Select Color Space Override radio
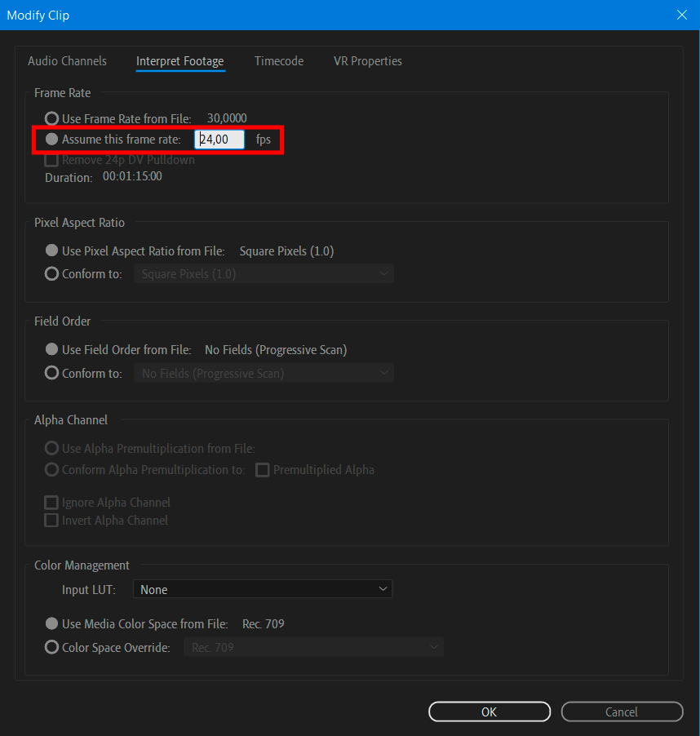The width and height of the screenshot is (700, 736). [51, 647]
